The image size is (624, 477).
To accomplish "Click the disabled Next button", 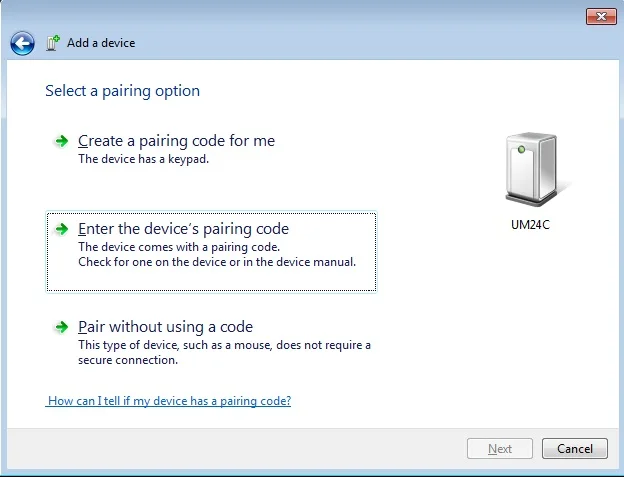I will tap(500, 449).
